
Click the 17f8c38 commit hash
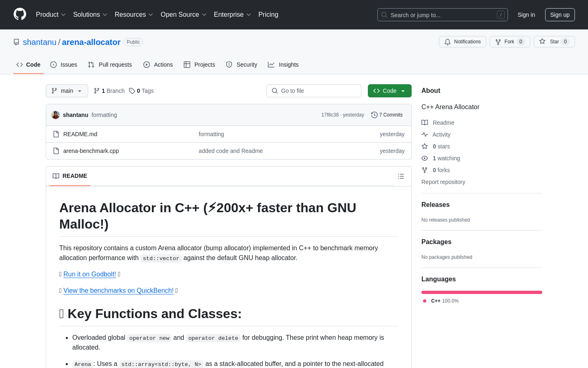(x=330, y=115)
